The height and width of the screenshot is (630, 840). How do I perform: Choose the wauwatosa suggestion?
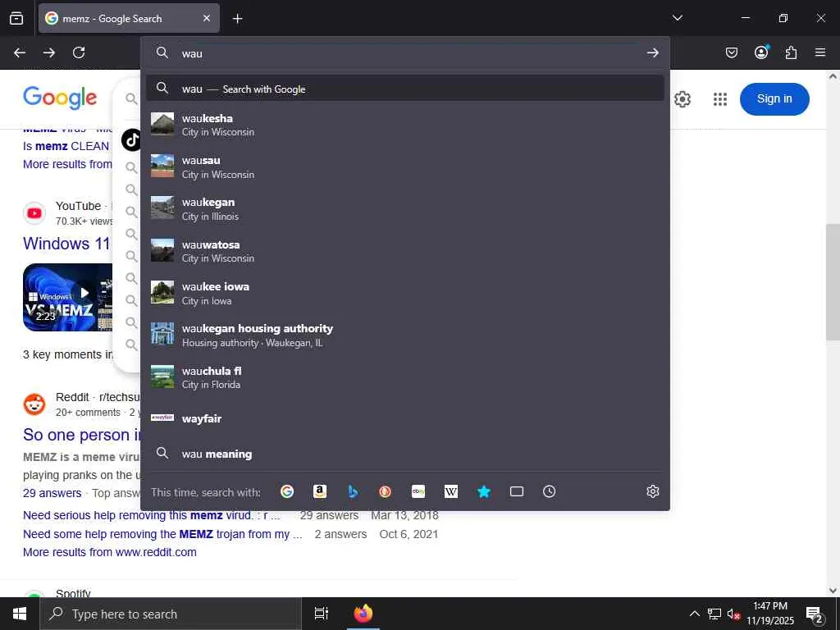click(405, 251)
